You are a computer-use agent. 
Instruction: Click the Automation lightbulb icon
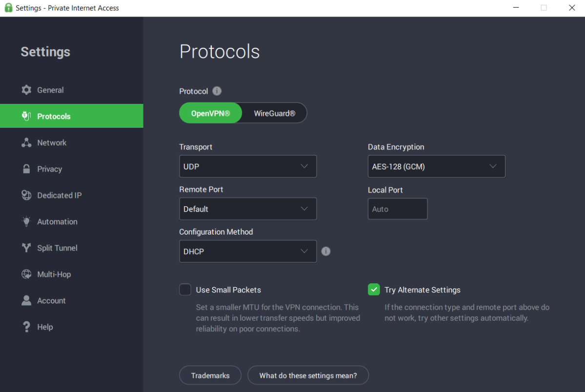pos(26,221)
